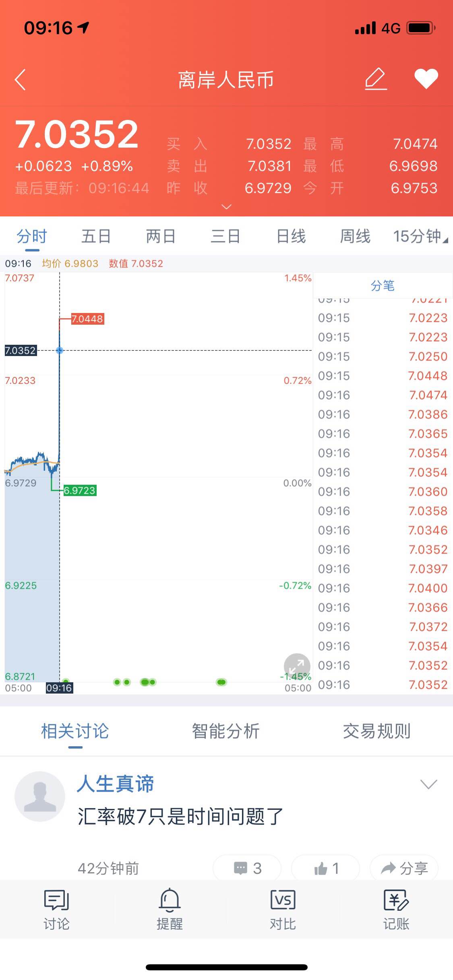Open the 周线 weekly chart
This screenshot has height=980, width=453.
[355, 236]
